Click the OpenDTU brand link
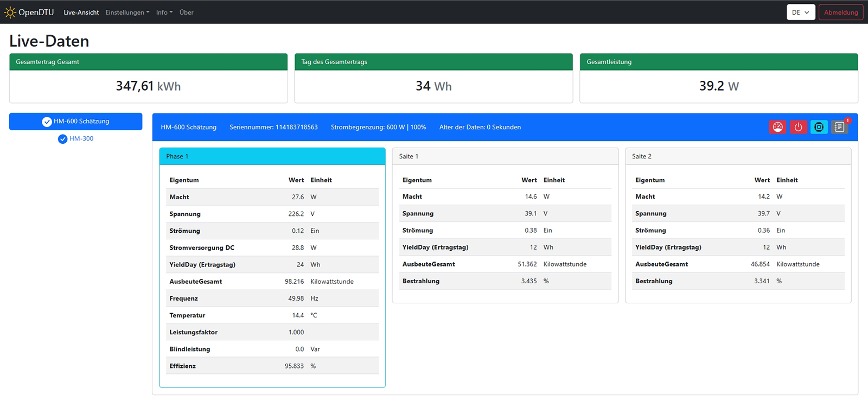 click(x=29, y=12)
